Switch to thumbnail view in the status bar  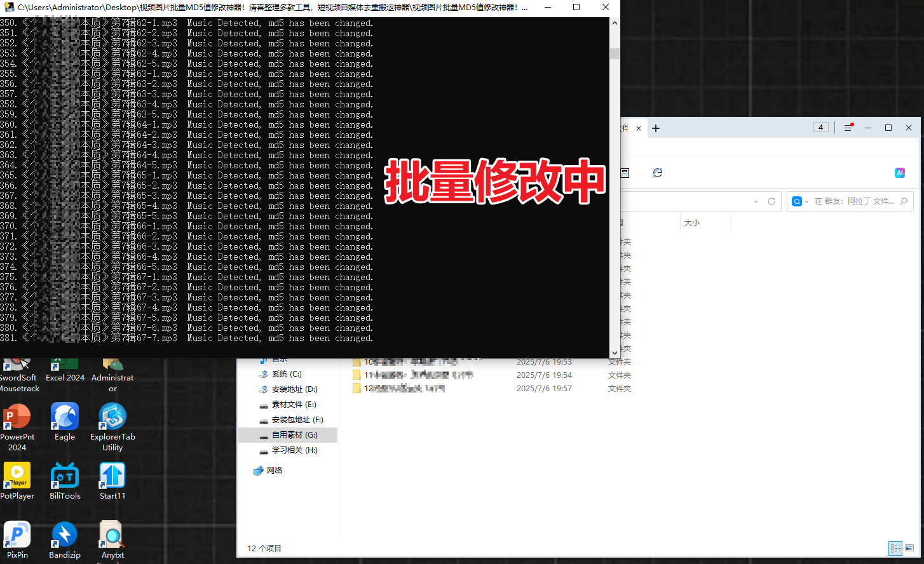[x=909, y=547]
